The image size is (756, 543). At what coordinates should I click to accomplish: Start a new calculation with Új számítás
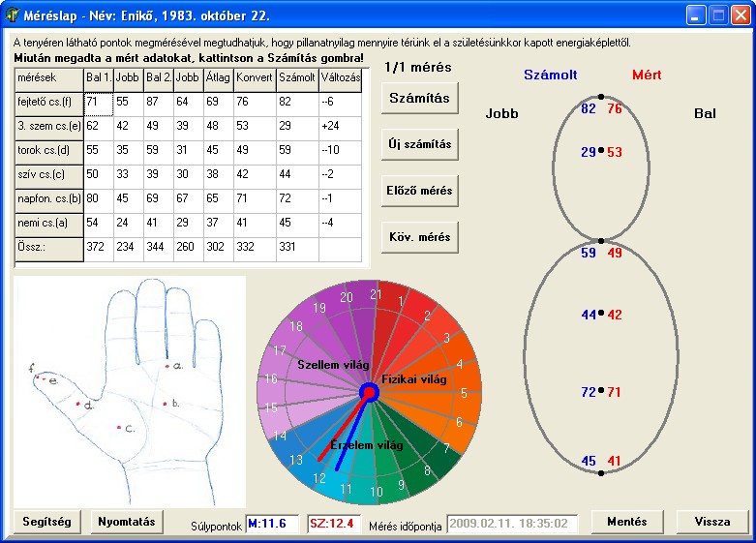[x=419, y=144]
